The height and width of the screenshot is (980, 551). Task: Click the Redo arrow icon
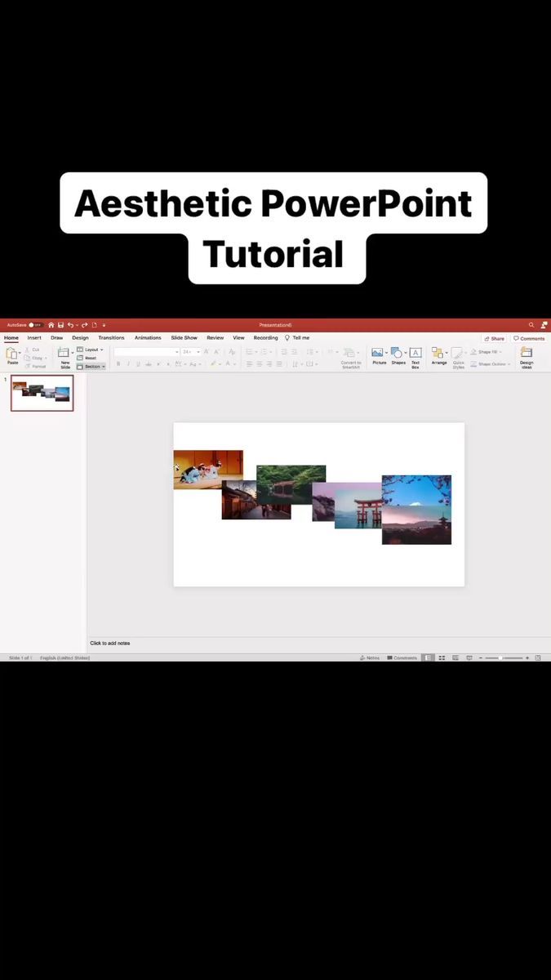click(x=84, y=325)
